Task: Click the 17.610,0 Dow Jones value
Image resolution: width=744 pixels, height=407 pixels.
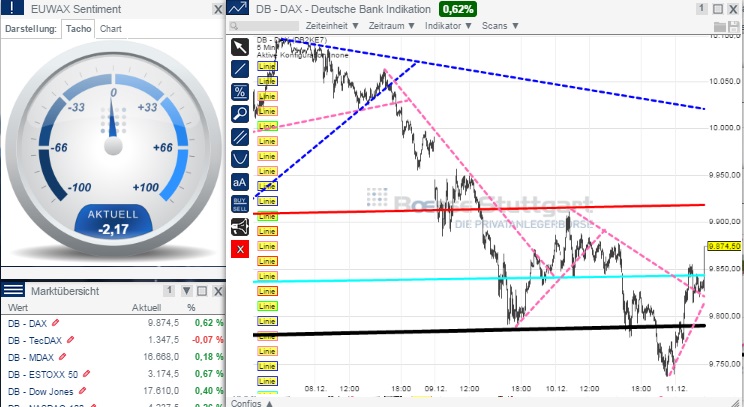Action: (161, 391)
